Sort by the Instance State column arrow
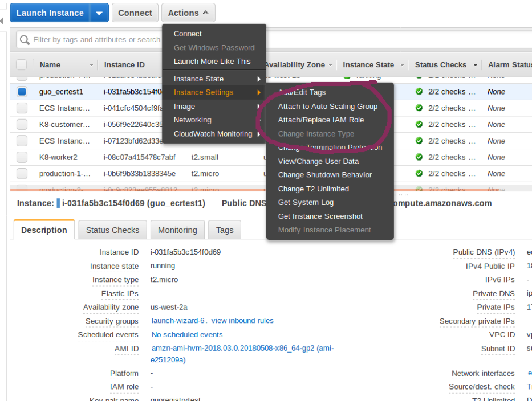The width and height of the screenshot is (532, 401). pos(402,65)
